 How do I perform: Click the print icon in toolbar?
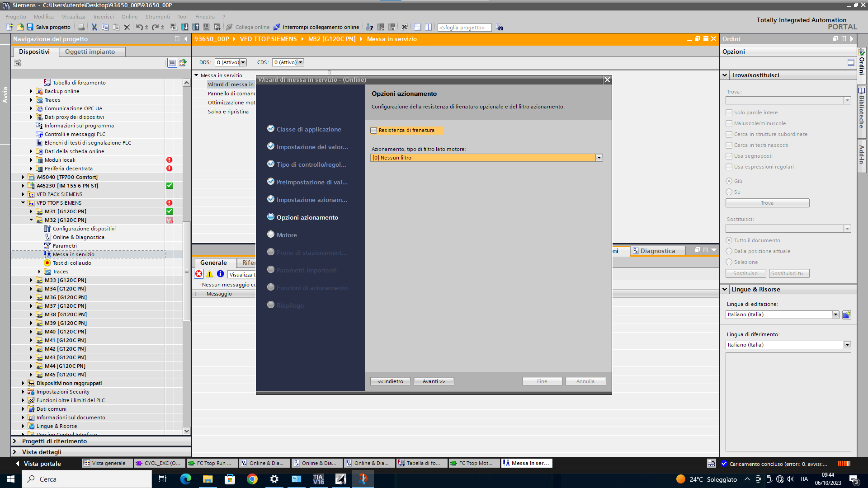click(x=81, y=27)
